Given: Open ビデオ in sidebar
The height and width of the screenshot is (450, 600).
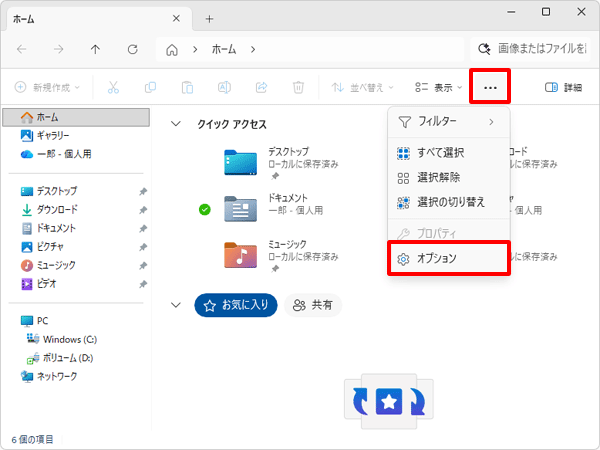Looking at the screenshot, I should pos(39,284).
